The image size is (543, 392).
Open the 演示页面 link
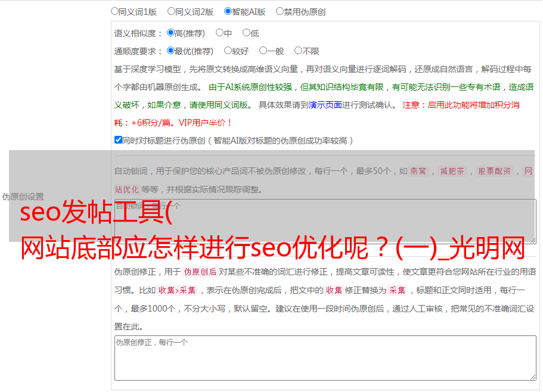click(325, 105)
